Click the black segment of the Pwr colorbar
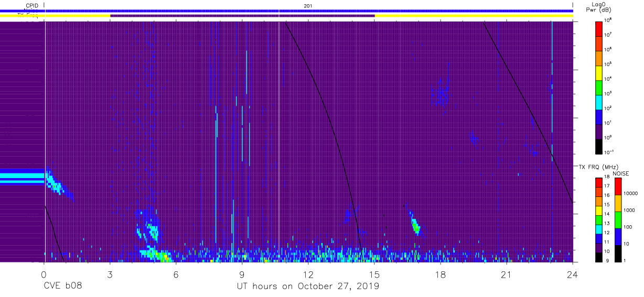 point(598,146)
